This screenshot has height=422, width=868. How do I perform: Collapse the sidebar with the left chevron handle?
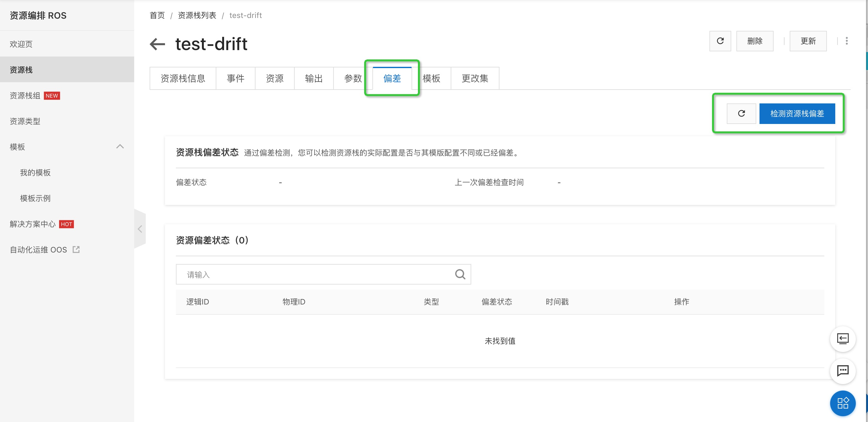tap(140, 229)
